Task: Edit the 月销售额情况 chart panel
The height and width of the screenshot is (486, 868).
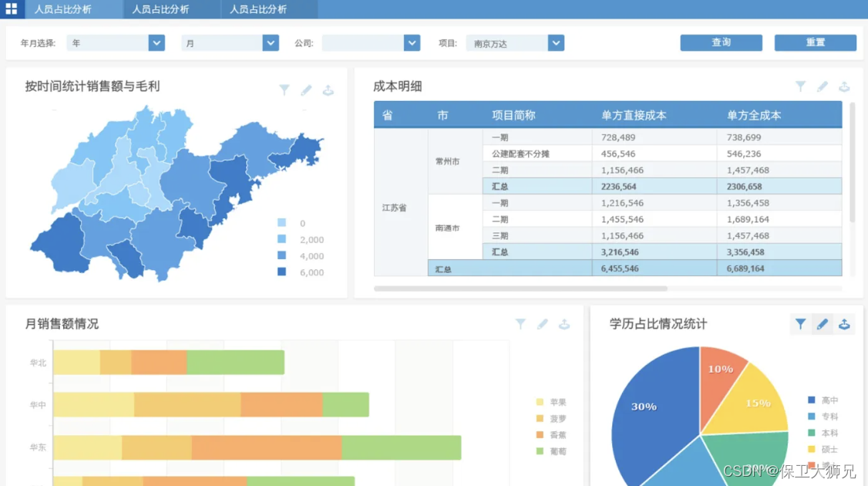Action: pyautogui.click(x=543, y=324)
